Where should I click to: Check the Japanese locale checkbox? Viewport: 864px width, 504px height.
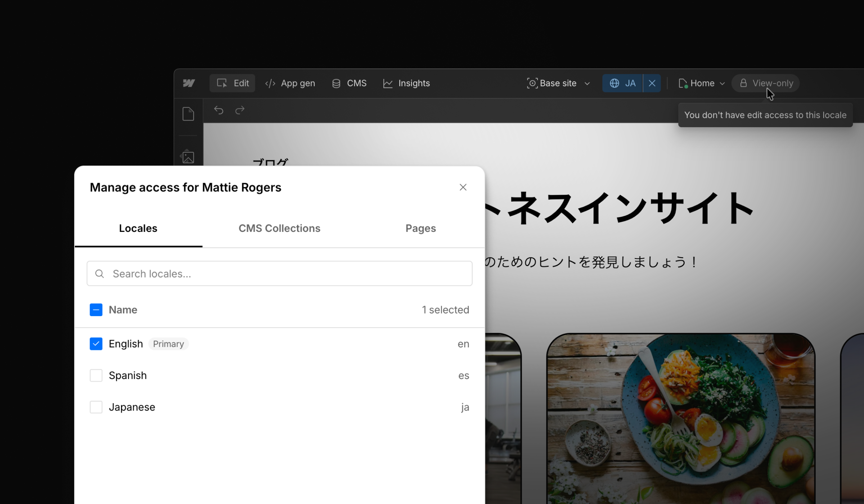click(96, 407)
